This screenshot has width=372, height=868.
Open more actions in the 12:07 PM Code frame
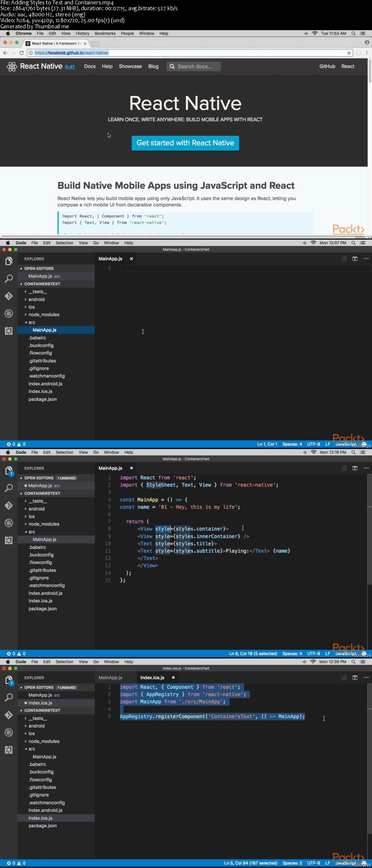pos(366,259)
